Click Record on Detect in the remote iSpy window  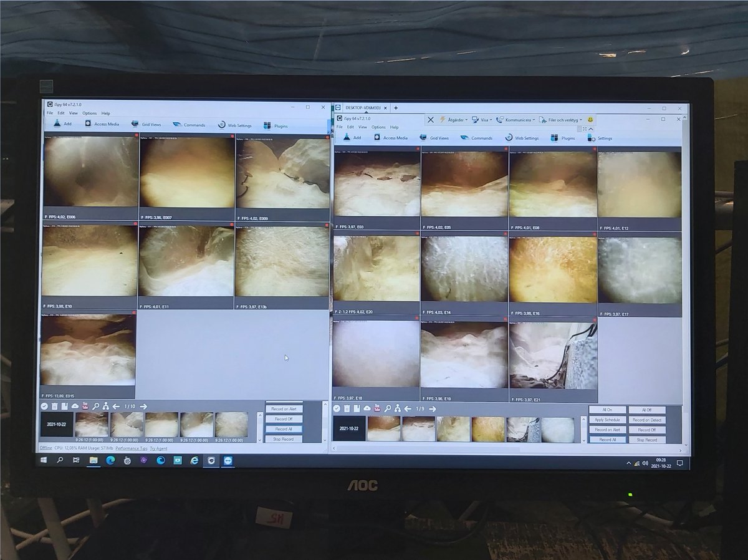coord(647,420)
